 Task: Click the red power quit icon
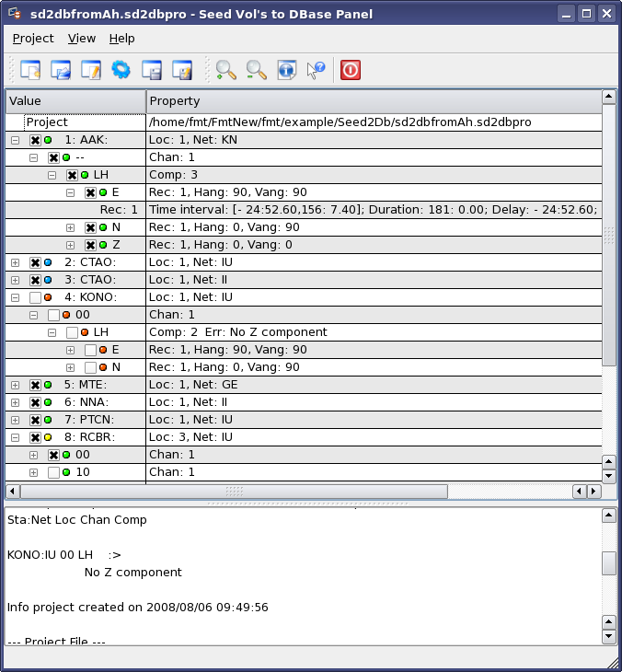[351, 70]
